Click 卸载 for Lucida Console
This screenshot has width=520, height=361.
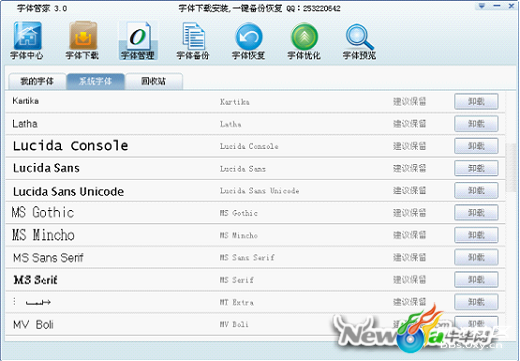pos(476,146)
